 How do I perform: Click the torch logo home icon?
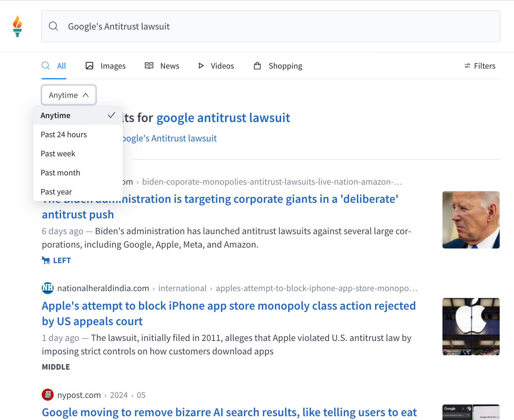[18, 26]
